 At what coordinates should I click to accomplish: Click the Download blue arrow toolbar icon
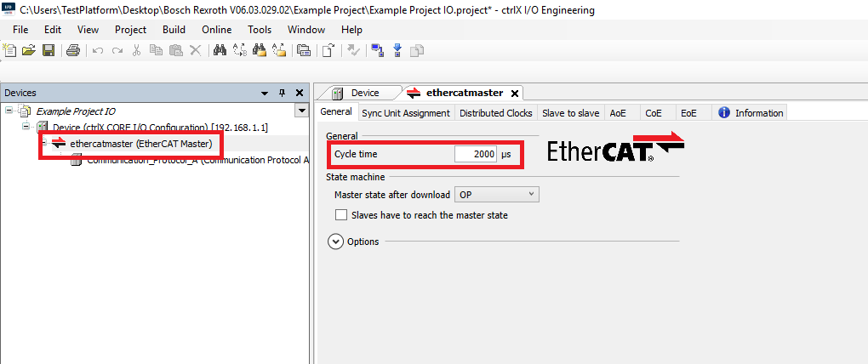click(397, 51)
